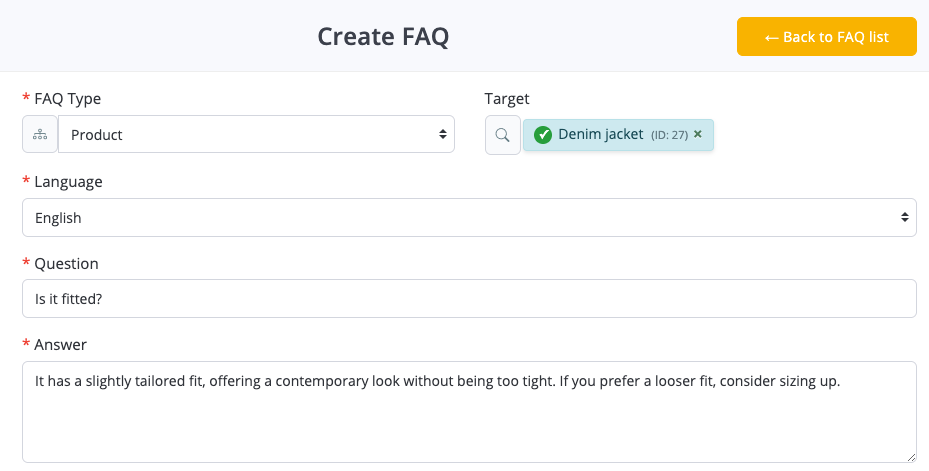
Task: Click the up-down arrows of the Language select
Action: 904,217
